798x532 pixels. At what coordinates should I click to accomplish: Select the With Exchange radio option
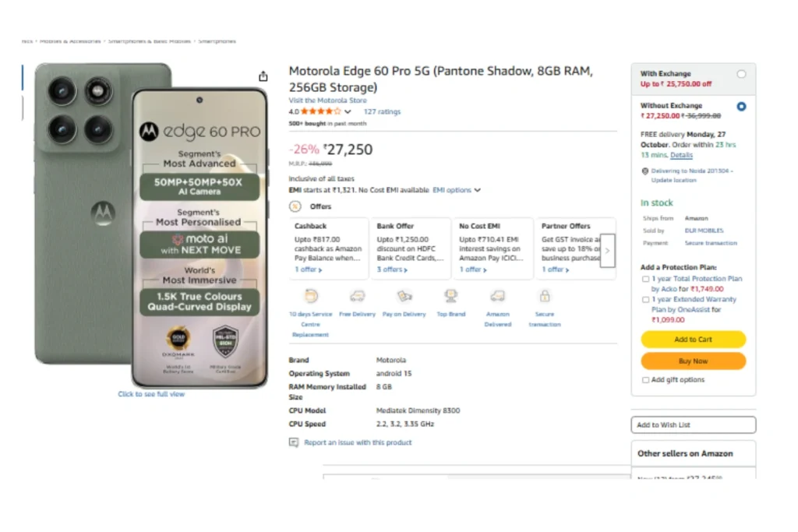[x=741, y=74]
